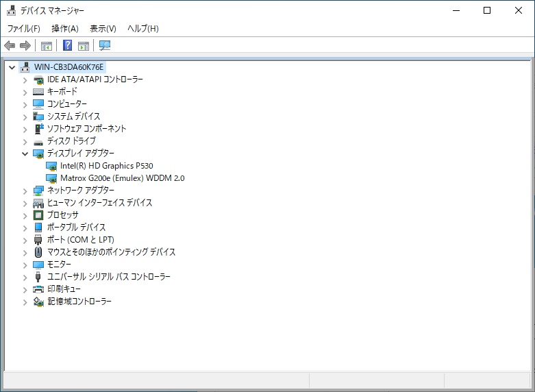Viewport: 535px width, 392px height.
Task: Click the ネットワーク アダプター icon
Action: pos(38,191)
